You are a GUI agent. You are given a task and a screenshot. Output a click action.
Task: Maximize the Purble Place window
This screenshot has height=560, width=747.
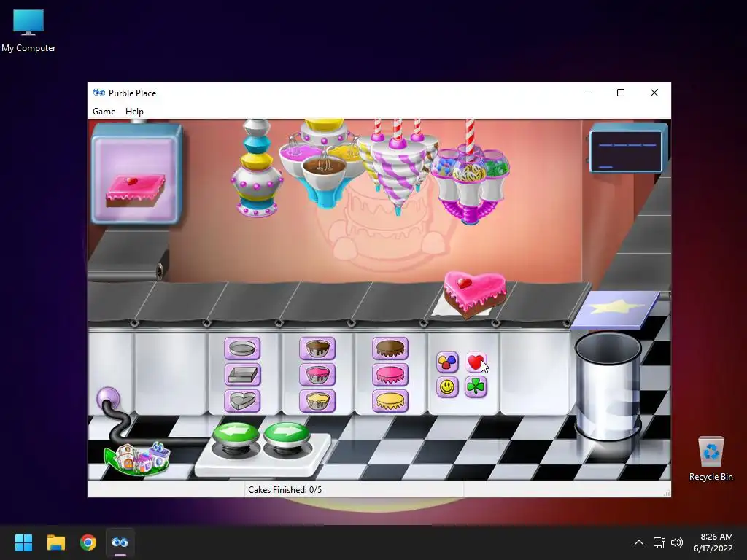click(621, 93)
